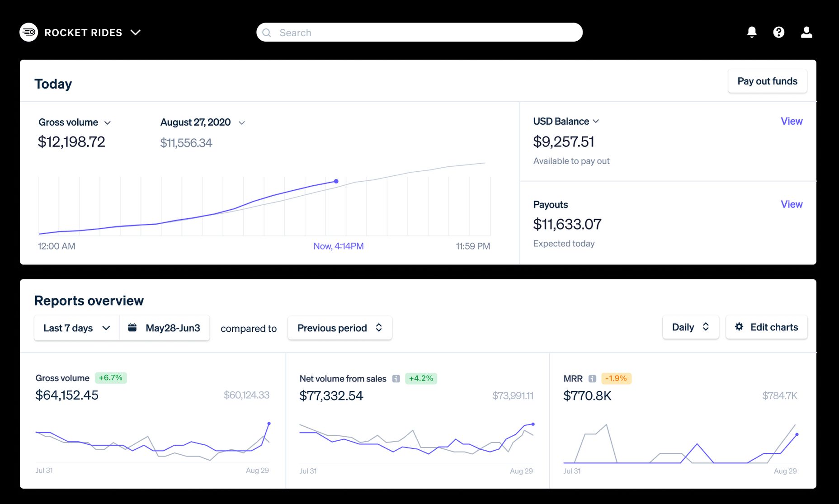Open the Last 7 days range dropdown
Image resolution: width=839 pixels, height=504 pixels.
(76, 328)
